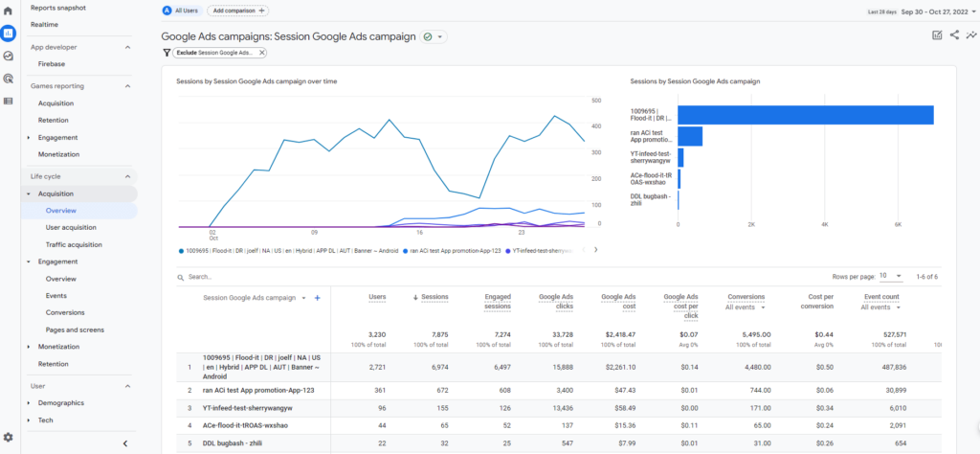Sort by Cost per conversion column
980x454 pixels.
pos(816,302)
